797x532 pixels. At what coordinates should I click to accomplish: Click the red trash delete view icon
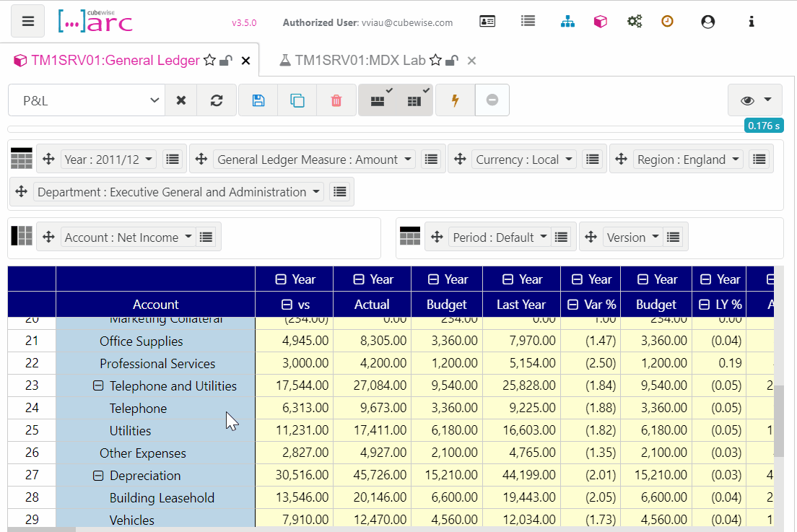click(x=336, y=100)
